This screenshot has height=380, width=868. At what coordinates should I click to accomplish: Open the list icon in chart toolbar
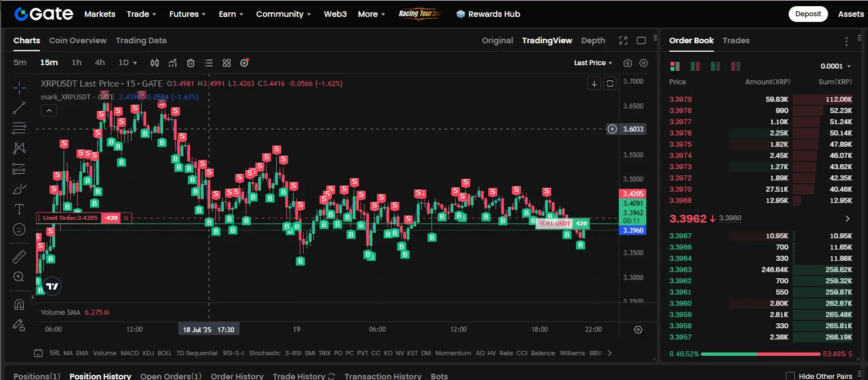click(209, 63)
